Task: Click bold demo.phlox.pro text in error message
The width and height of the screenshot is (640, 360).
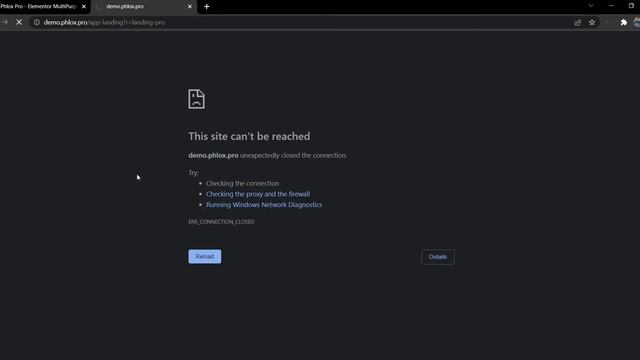Action: 213,156
